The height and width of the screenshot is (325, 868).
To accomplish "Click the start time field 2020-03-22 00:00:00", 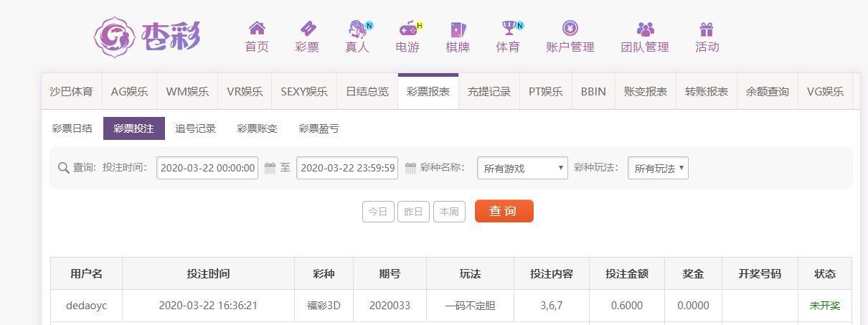I will [207, 168].
